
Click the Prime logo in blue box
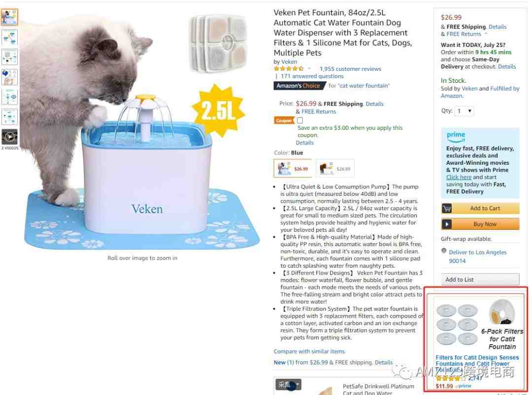[x=456, y=136]
